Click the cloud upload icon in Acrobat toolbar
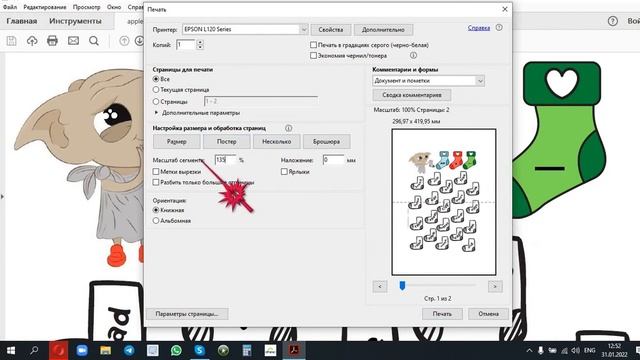Screen dimensions: 640x360 (x=32, y=41)
